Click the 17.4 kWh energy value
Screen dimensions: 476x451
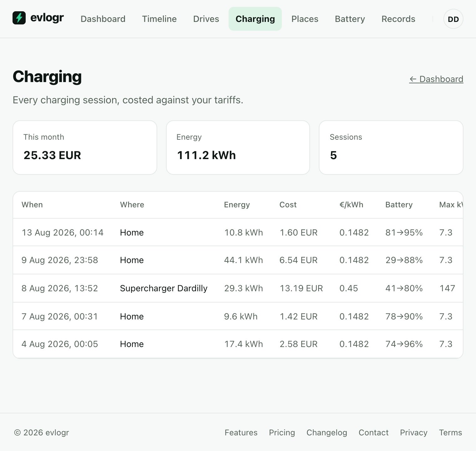(243, 344)
